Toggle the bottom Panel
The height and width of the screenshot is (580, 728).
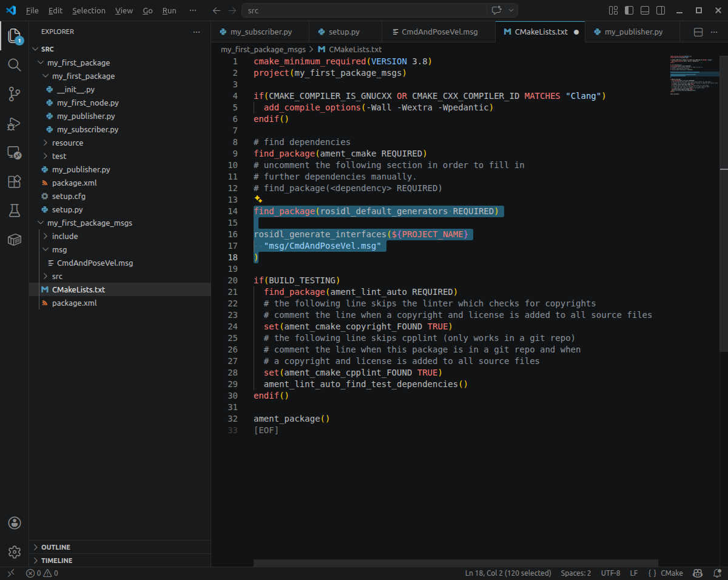click(645, 10)
